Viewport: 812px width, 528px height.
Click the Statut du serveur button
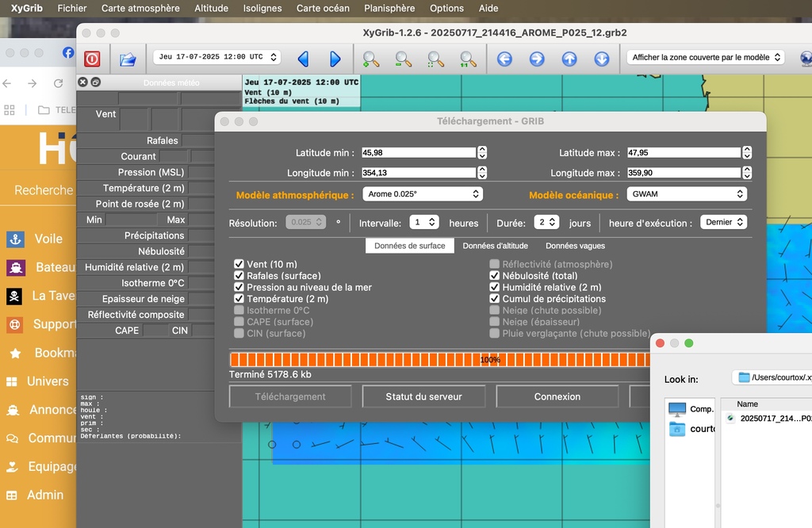pyautogui.click(x=423, y=396)
